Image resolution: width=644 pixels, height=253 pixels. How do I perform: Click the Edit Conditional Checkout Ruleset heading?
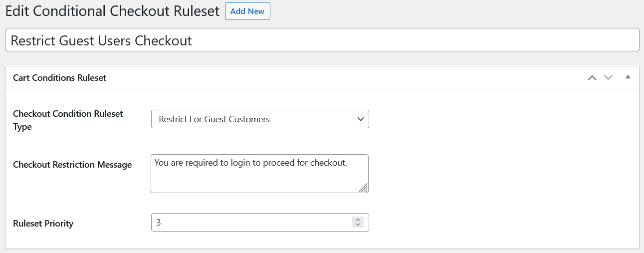coord(112,11)
